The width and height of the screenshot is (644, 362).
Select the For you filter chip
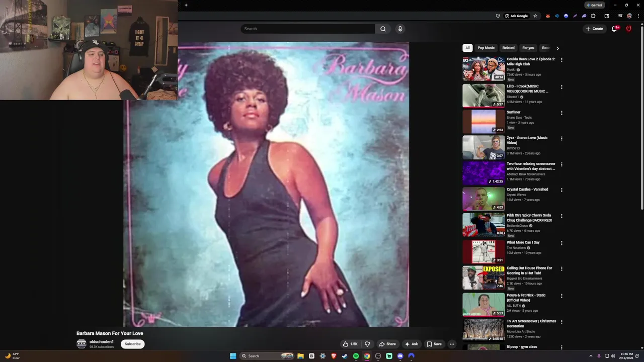(x=528, y=48)
